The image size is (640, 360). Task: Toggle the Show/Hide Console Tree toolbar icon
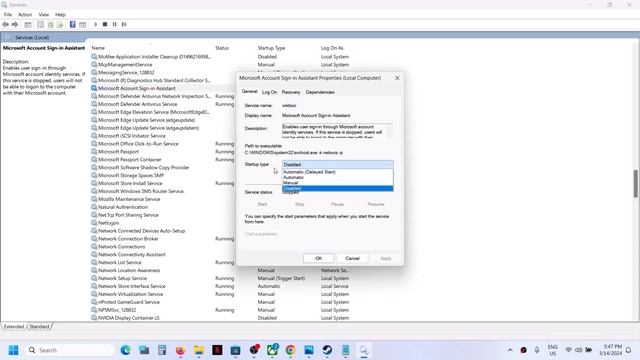point(28,24)
